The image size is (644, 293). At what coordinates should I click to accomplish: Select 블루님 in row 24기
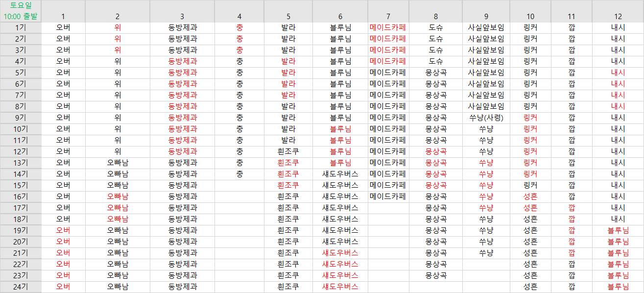[618, 287]
